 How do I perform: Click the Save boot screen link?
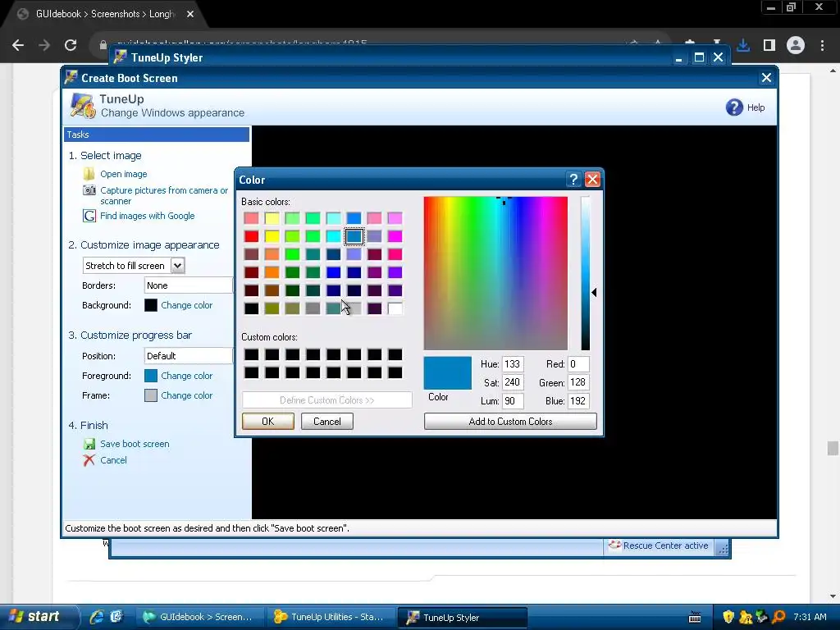(x=135, y=444)
